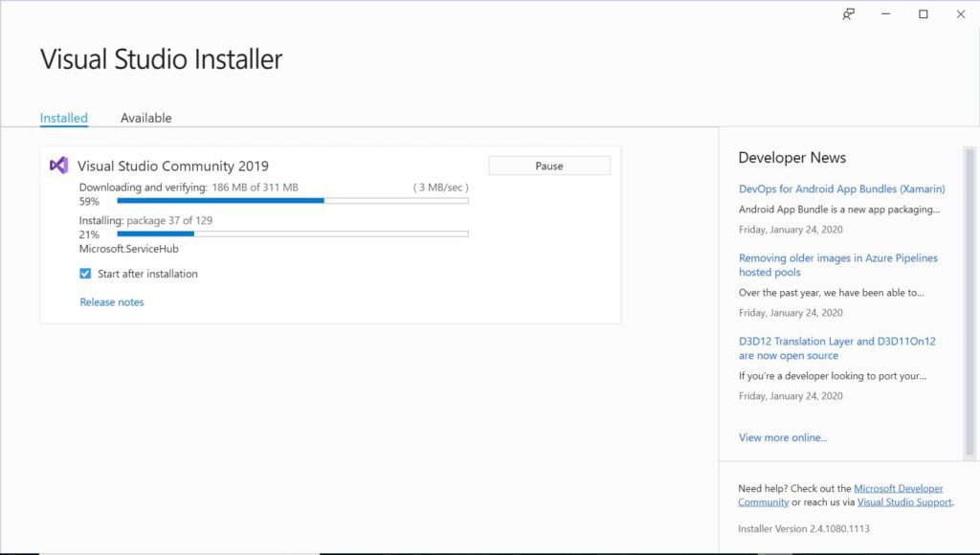
Task: Click View more online link
Action: 783,437
